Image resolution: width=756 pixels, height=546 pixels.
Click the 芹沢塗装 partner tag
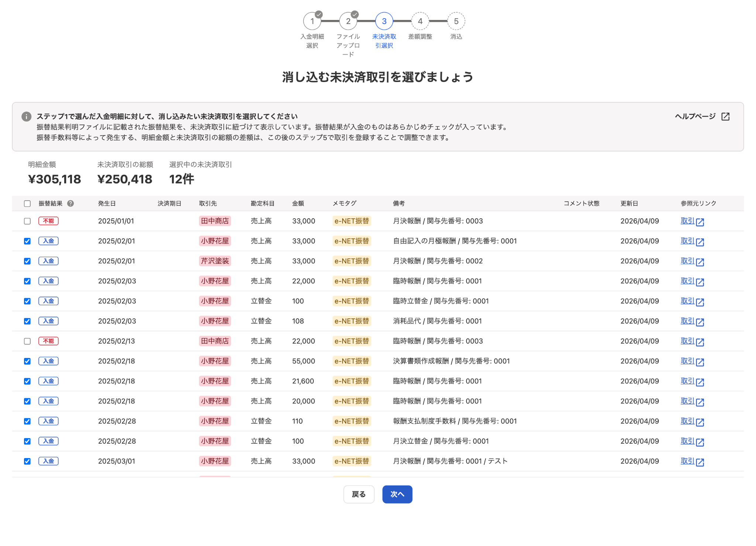[215, 261]
